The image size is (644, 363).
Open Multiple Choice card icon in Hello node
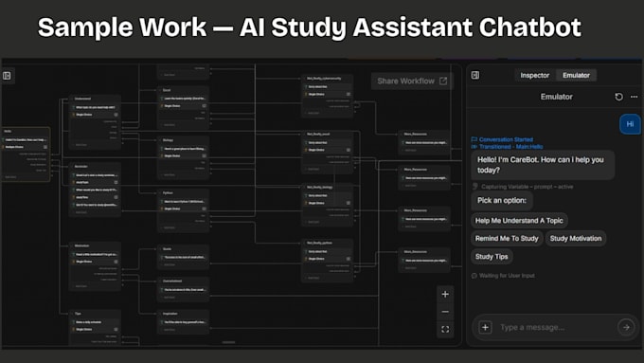click(45, 147)
